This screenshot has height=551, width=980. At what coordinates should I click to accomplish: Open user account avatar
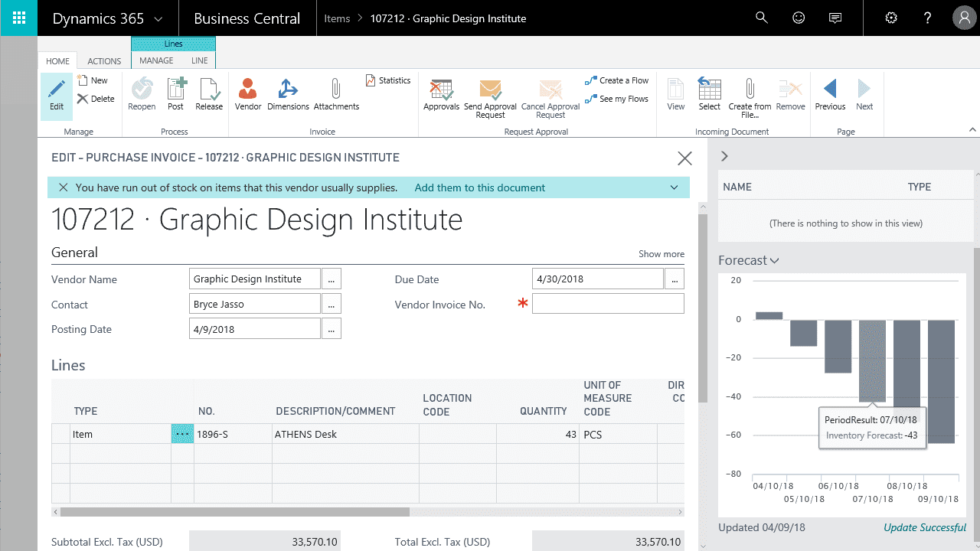pyautogui.click(x=964, y=18)
